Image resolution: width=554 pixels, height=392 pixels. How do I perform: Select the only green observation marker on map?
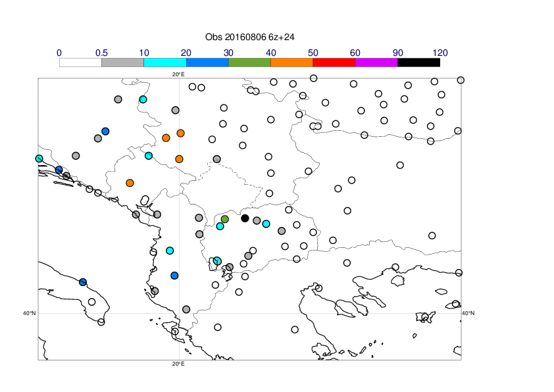(x=225, y=219)
